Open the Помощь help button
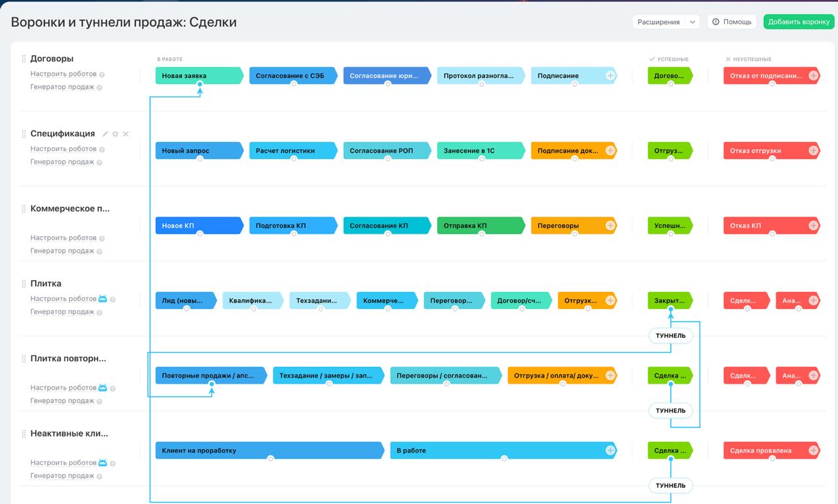 732,22
